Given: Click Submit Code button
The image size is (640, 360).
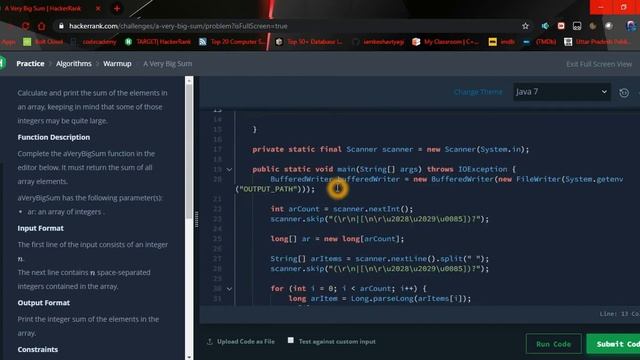Looking at the screenshot, I should [613, 344].
